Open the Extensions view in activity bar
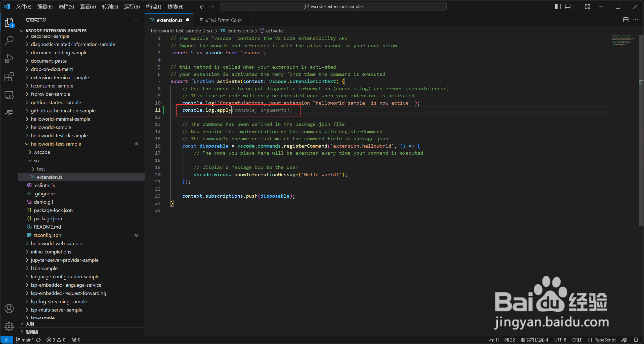 (9, 77)
